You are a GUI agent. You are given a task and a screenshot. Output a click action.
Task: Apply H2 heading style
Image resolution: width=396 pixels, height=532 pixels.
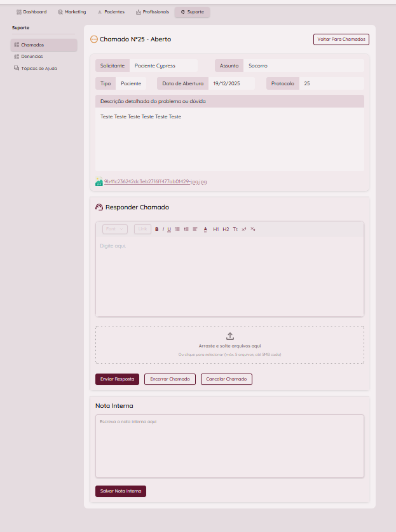pos(226,229)
